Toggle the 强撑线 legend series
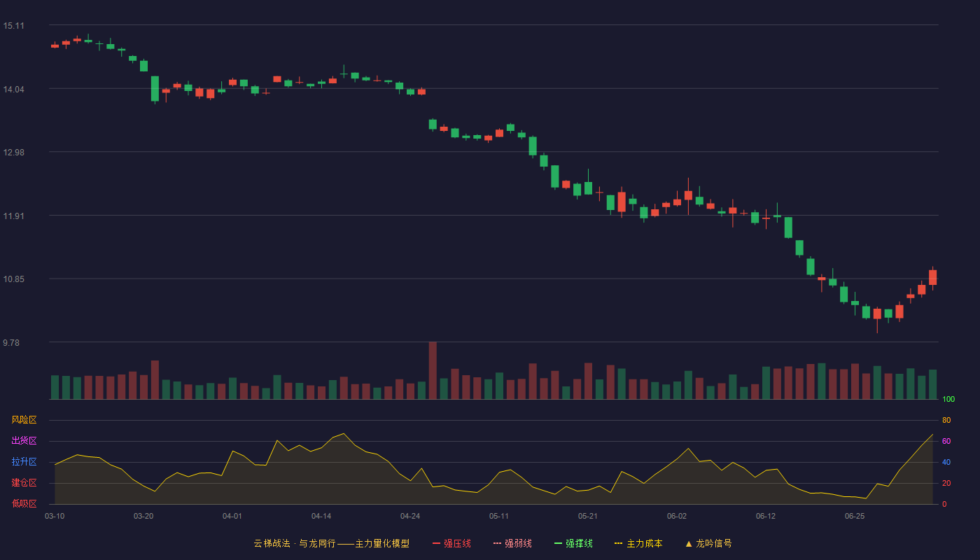The image size is (980, 560). 573,543
